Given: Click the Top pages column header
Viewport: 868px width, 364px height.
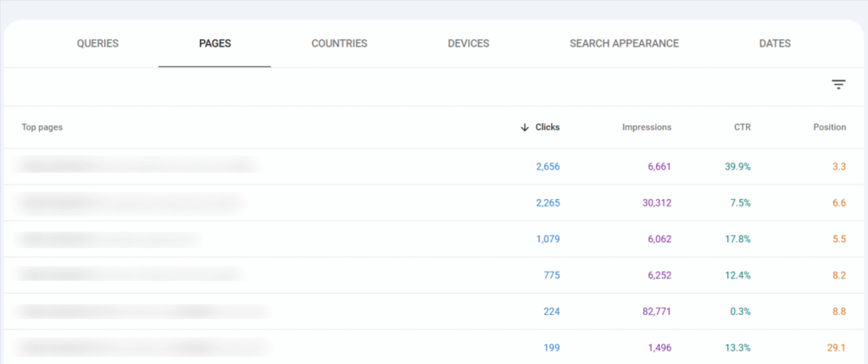Looking at the screenshot, I should (x=42, y=128).
